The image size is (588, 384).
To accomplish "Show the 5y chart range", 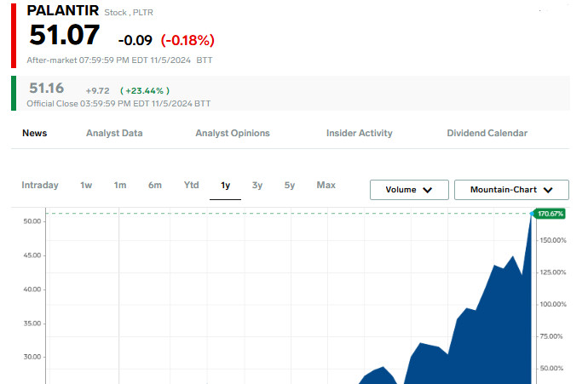I will point(290,185).
